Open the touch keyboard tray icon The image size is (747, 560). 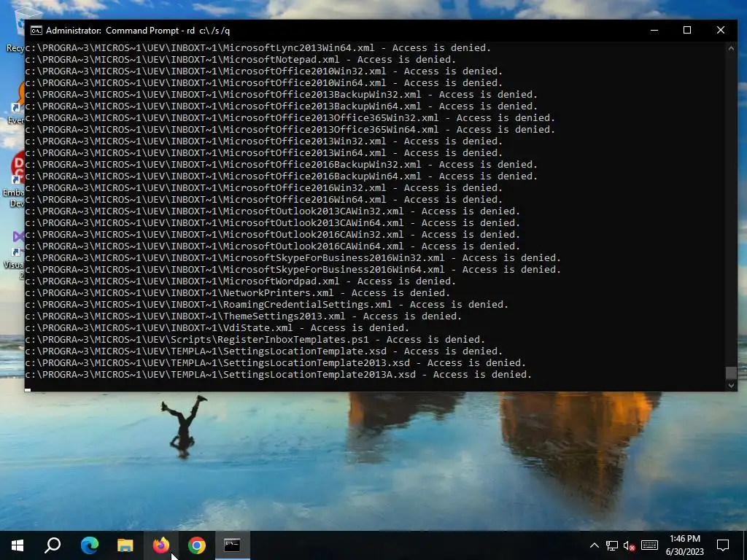(649, 545)
